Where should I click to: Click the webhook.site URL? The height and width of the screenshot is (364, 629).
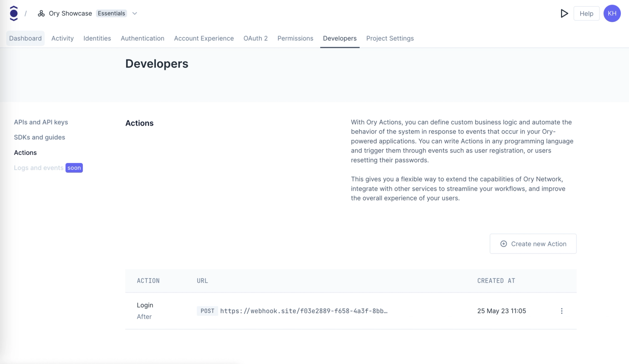(x=304, y=311)
